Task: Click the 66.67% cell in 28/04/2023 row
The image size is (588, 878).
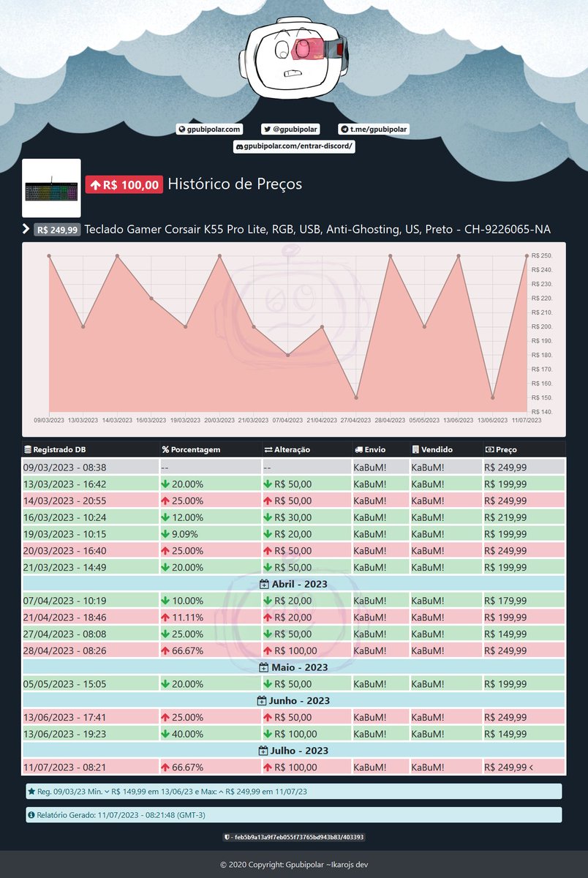Action: tap(210, 650)
